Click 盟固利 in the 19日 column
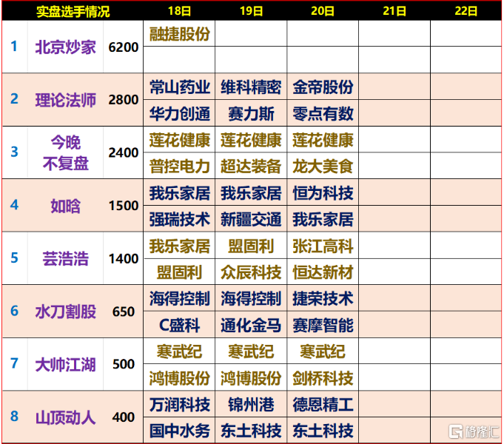504x444 pixels. click(x=251, y=246)
